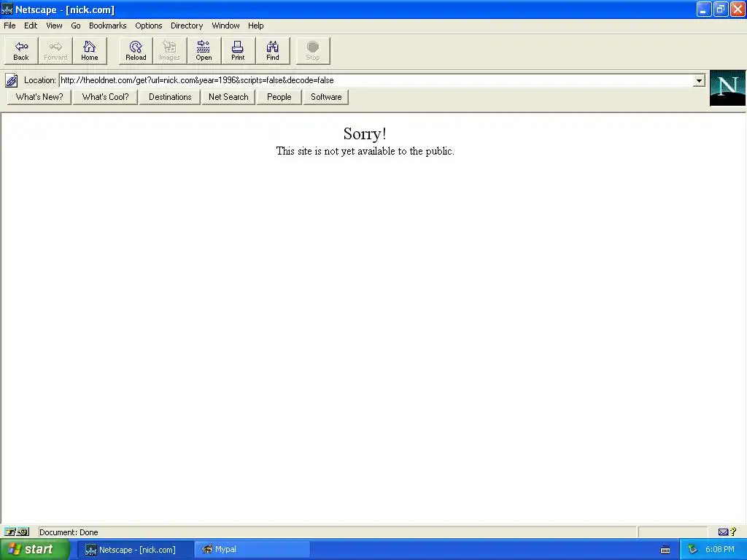The width and height of the screenshot is (747, 560).
Task: Print the page using Print icon
Action: 239,50
